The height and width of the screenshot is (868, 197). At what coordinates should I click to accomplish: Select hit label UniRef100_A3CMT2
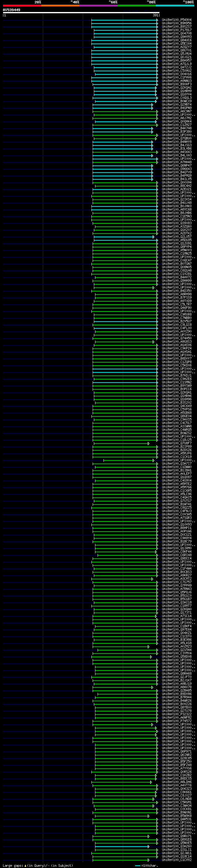point(177,579)
